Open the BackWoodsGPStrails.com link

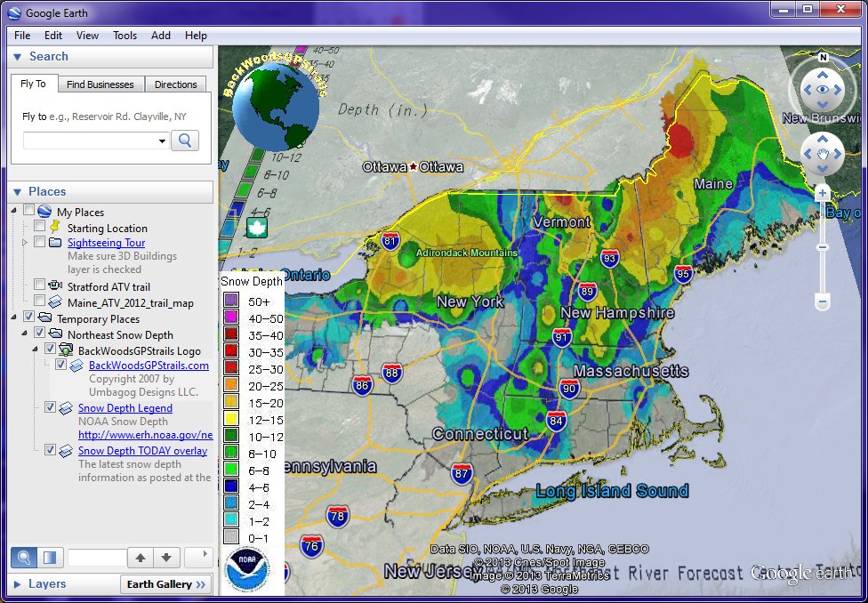[x=149, y=366]
